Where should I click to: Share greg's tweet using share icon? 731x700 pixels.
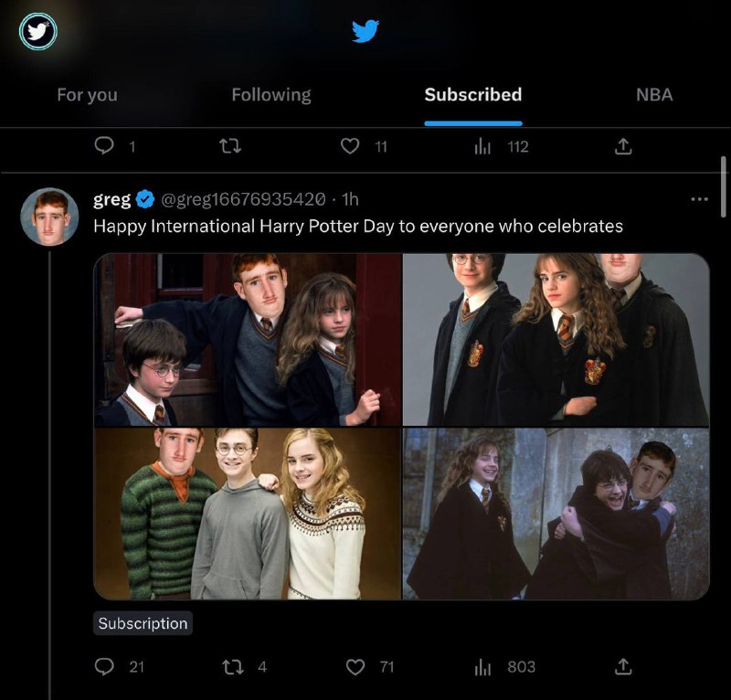(x=623, y=667)
